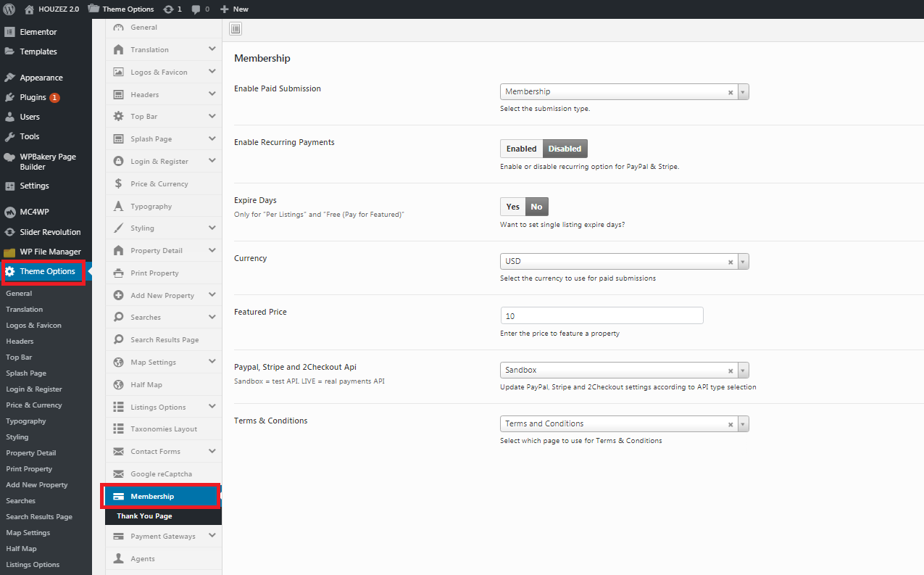Click the New plus icon
This screenshot has width=924, height=575.
point(225,9)
